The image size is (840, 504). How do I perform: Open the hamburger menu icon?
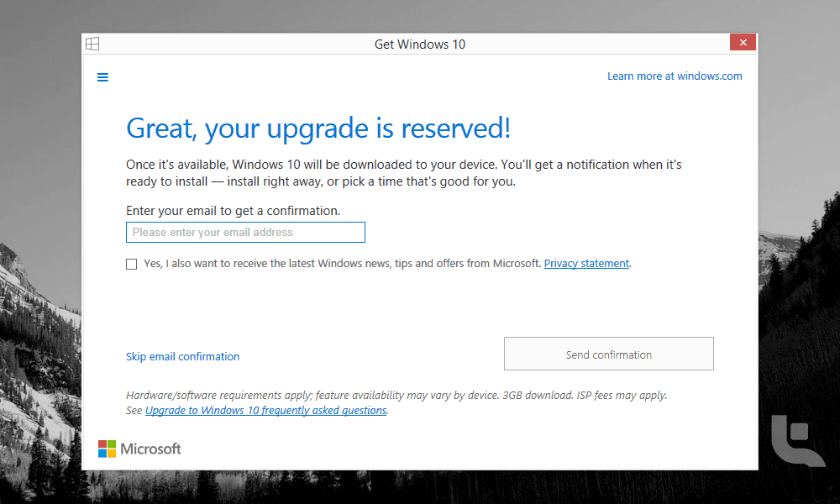(x=102, y=77)
